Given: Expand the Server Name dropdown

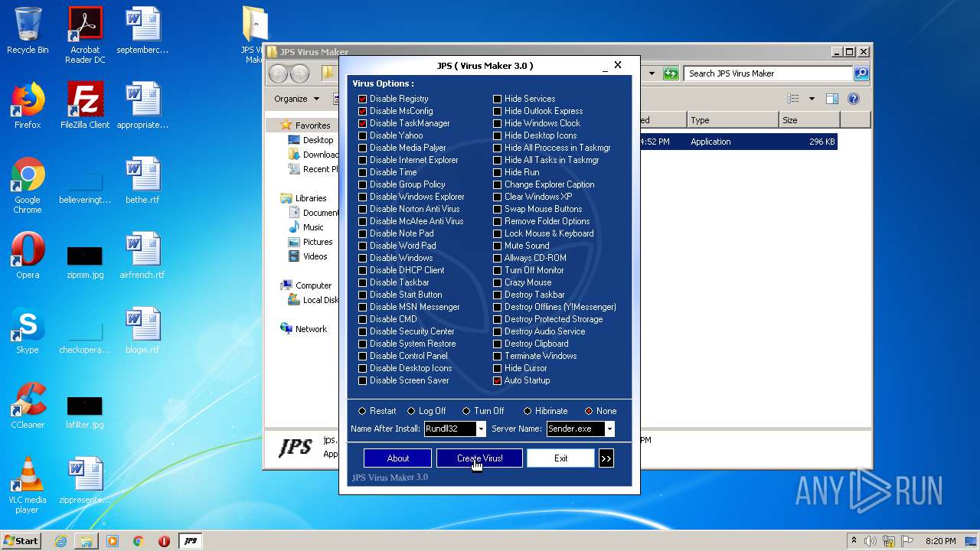Looking at the screenshot, I should click(x=608, y=429).
